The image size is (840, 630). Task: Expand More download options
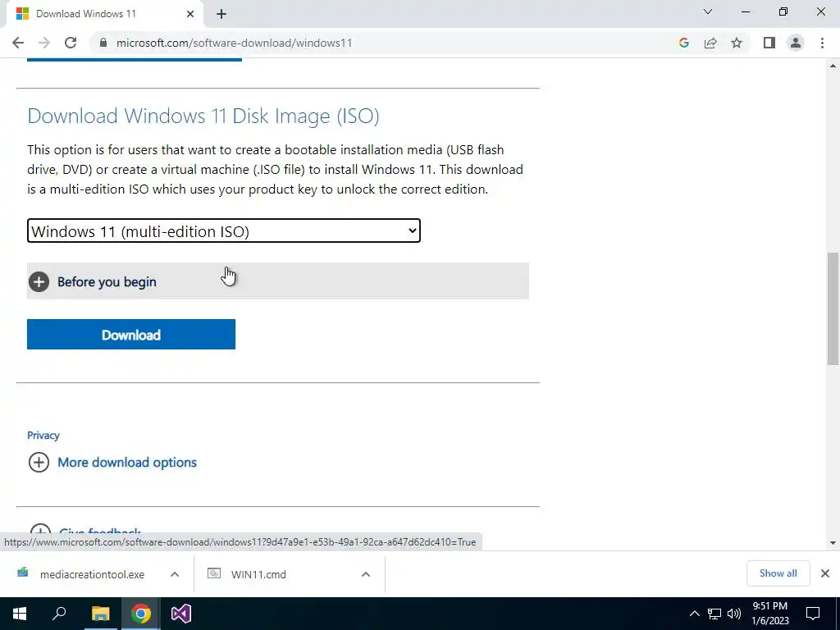tap(112, 463)
